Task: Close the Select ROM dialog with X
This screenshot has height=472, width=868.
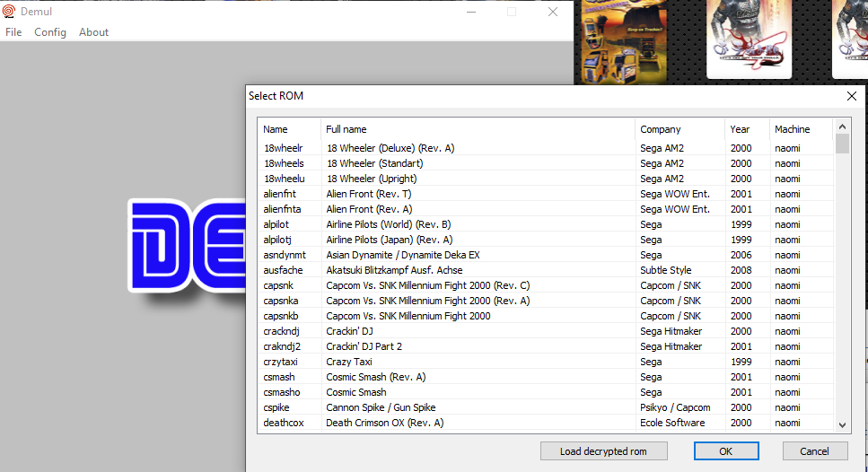Action: [x=851, y=96]
